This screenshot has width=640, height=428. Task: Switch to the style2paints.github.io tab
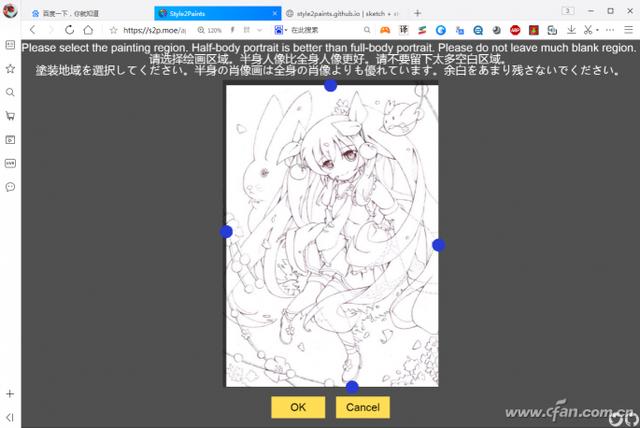point(343,13)
